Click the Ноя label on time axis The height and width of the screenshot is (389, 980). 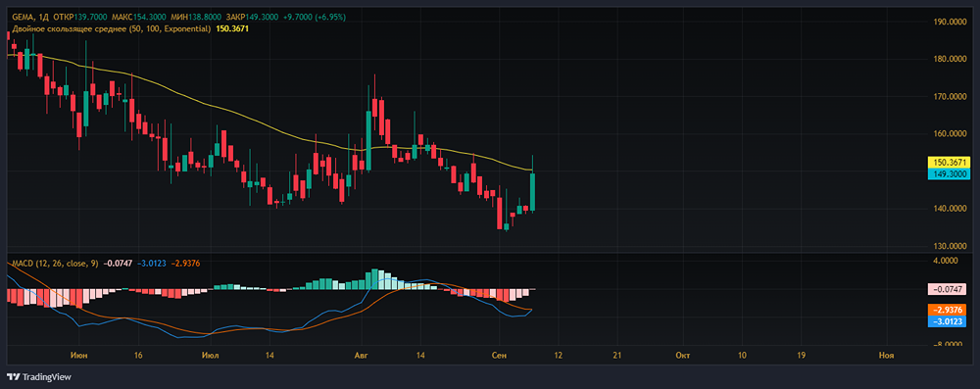tap(886, 356)
